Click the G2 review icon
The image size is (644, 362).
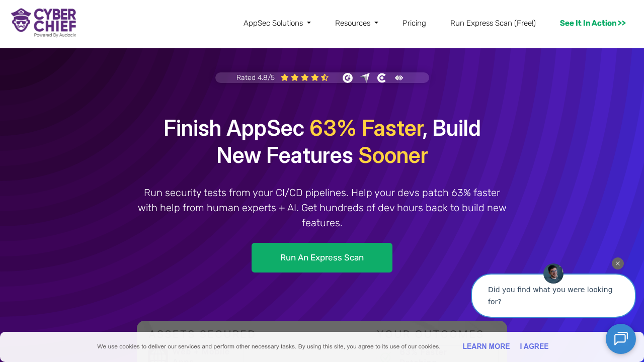point(348,78)
